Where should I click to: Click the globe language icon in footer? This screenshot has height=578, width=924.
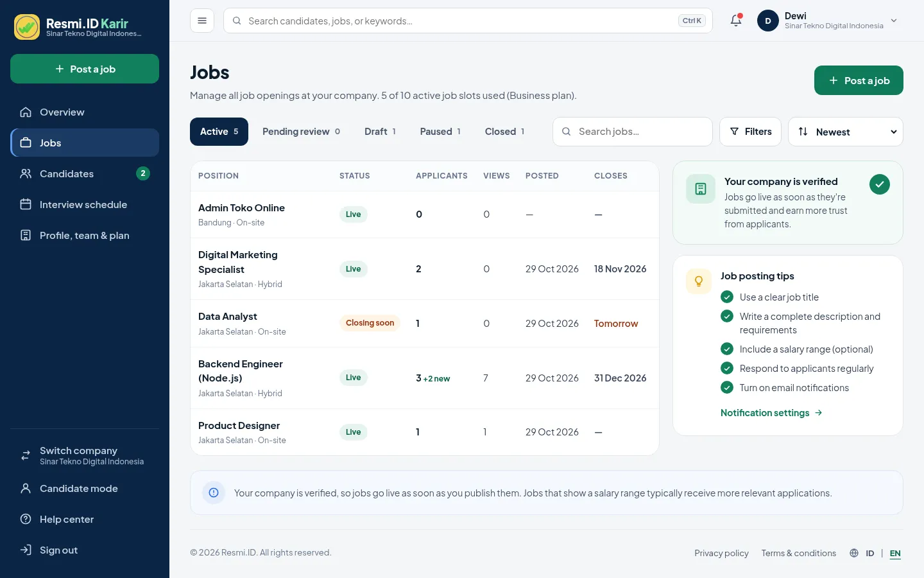854,553
